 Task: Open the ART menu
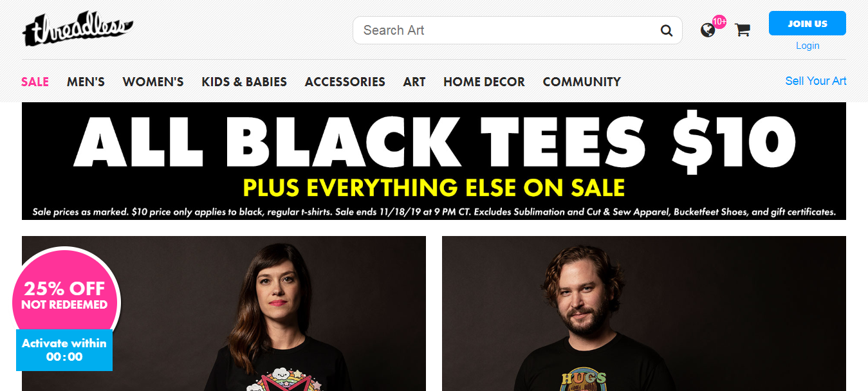pyautogui.click(x=414, y=82)
